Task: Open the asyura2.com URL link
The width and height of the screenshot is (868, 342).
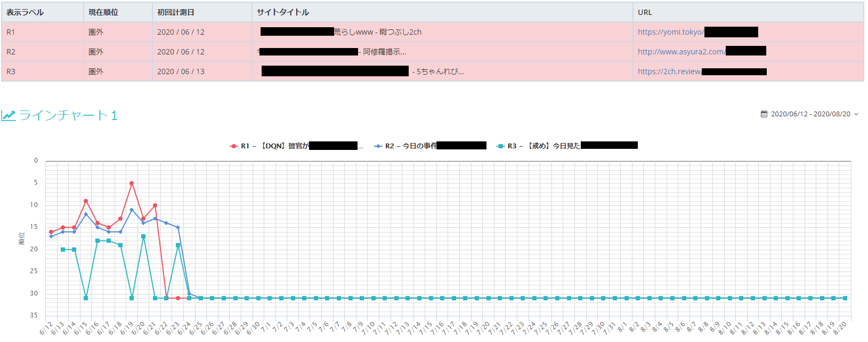Action: pos(681,52)
